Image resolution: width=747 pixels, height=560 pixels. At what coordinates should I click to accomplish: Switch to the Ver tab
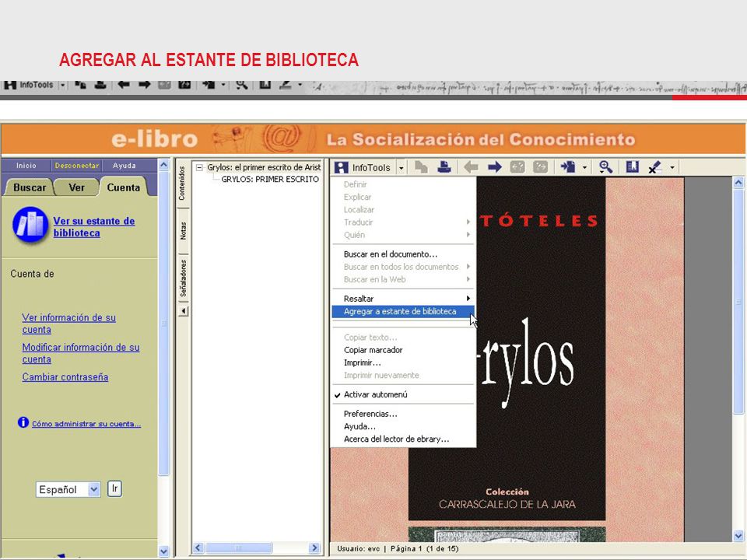click(77, 187)
